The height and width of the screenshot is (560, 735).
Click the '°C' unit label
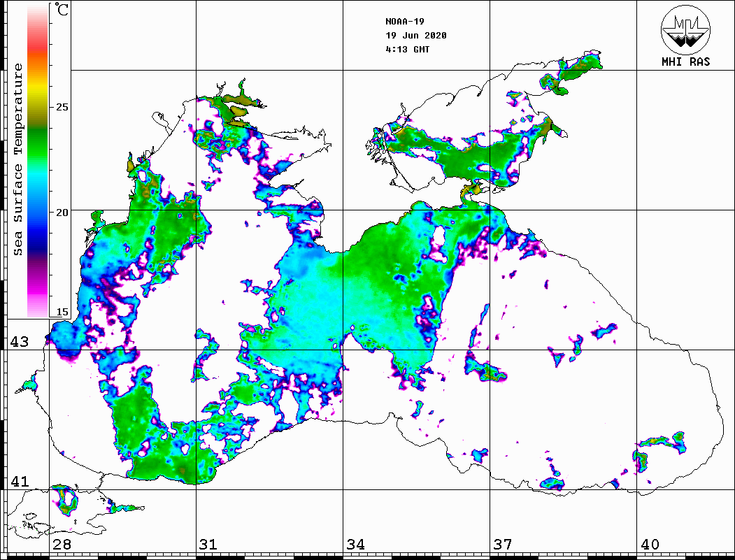[x=61, y=9]
